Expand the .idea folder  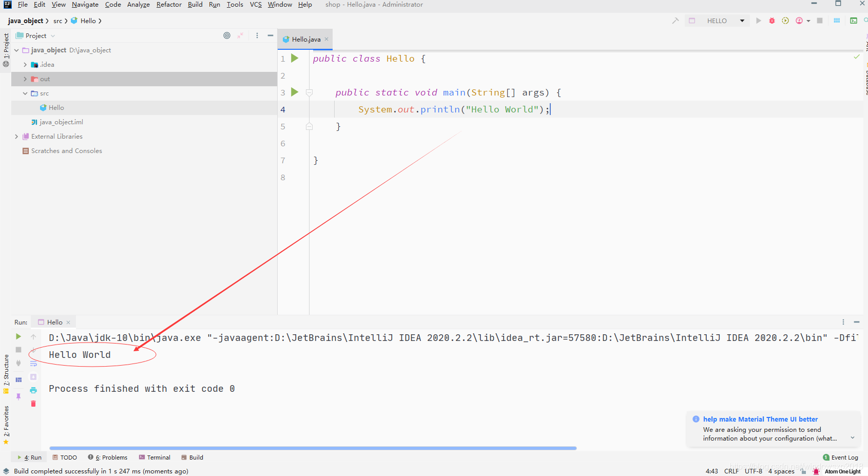[25, 65]
